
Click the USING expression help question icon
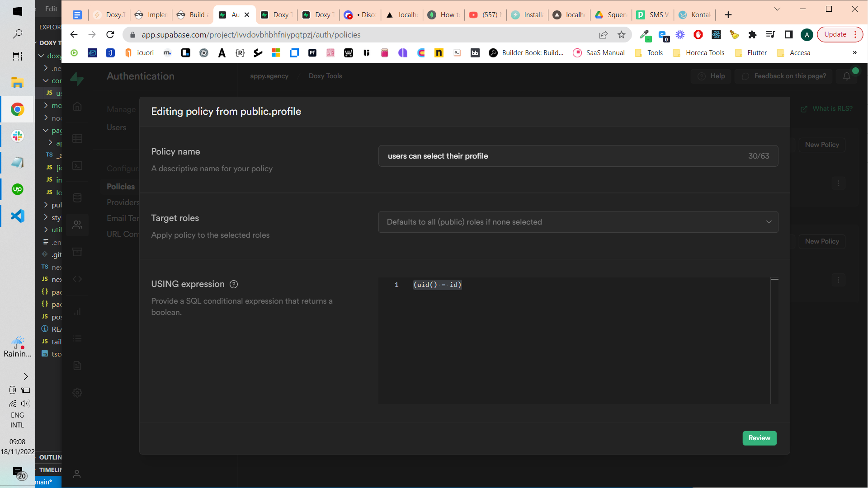[x=234, y=284]
